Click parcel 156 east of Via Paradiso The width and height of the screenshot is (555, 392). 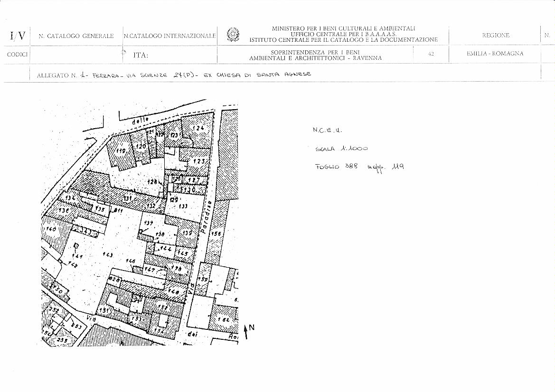(217, 233)
